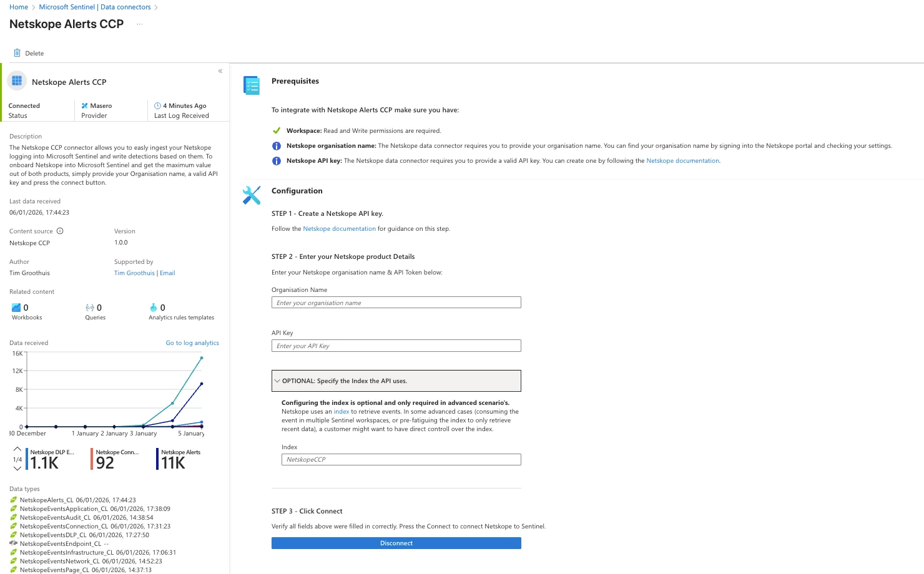
Task: Click status icon for NetskopeEventsInfrastructure_CL
Action: pos(13,553)
